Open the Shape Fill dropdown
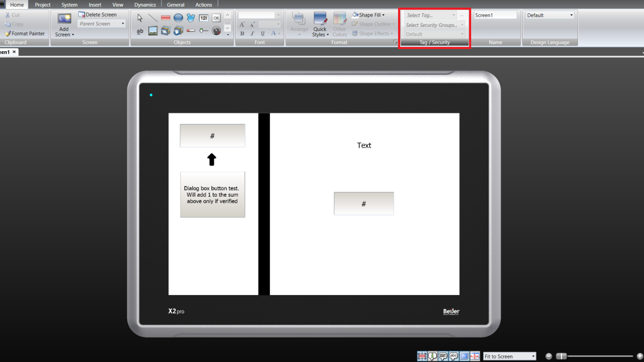 (x=368, y=15)
